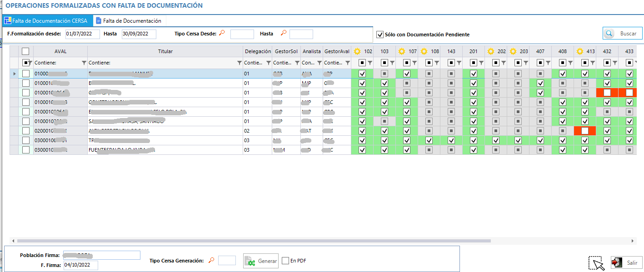Tick the row checkbox of the FUENTESPALDA row
This screenshot has height=272, width=644.
26,150
